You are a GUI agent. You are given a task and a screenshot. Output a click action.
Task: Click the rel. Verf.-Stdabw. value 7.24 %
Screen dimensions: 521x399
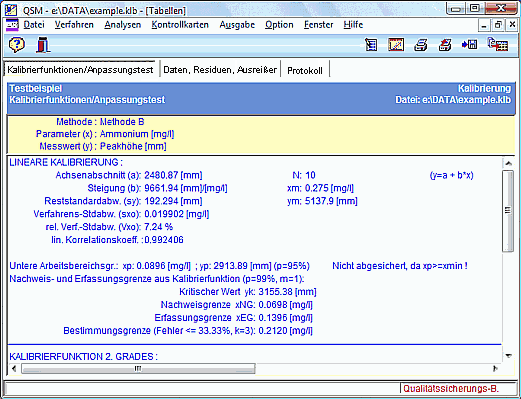coord(158,227)
